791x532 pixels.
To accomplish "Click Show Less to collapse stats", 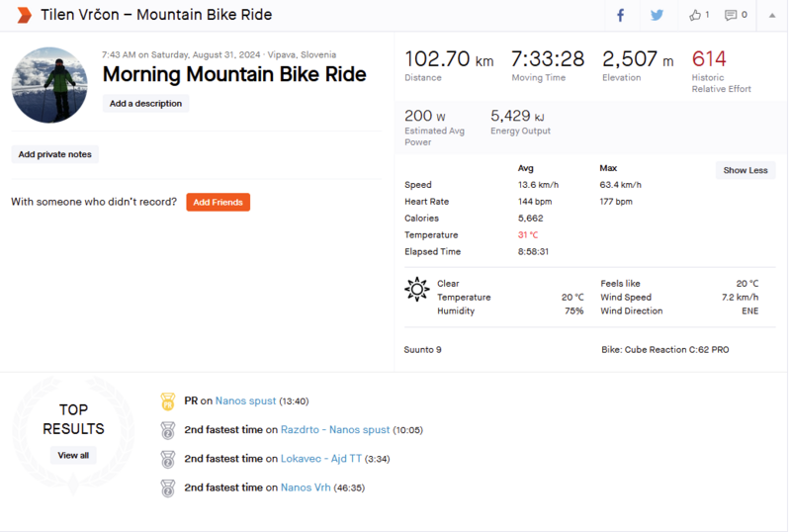I will [x=745, y=170].
